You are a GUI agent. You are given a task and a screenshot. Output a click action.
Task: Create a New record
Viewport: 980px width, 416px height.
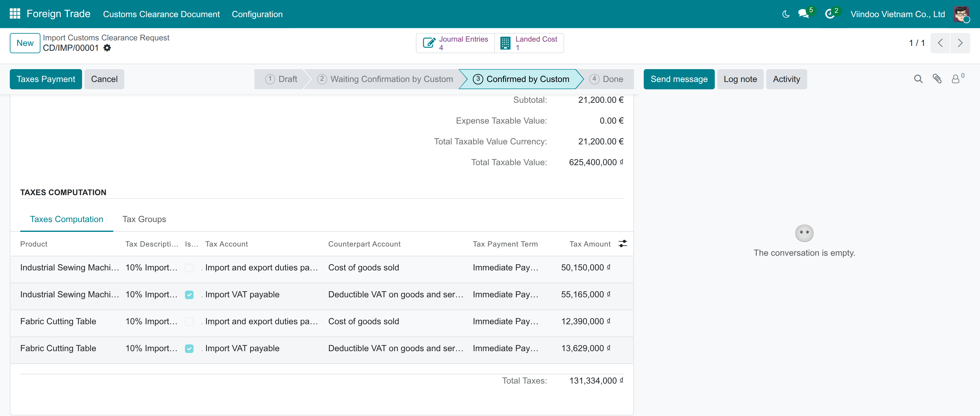click(25, 43)
